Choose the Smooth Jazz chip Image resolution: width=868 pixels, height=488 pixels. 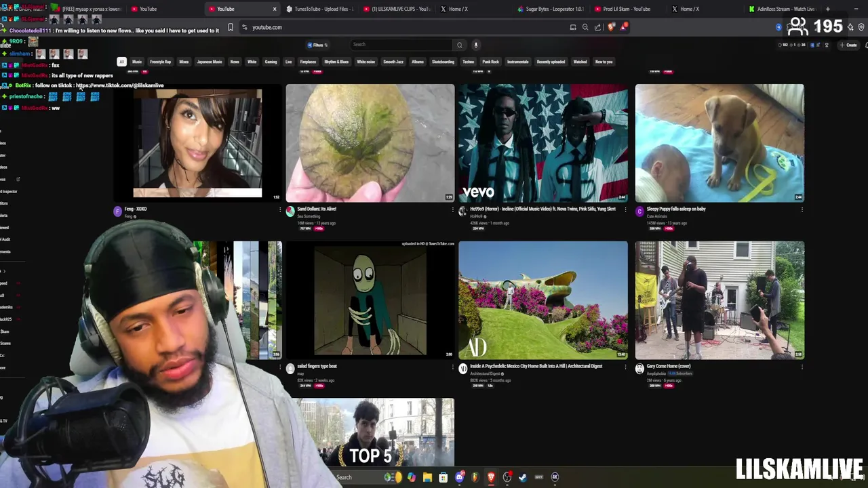[393, 62]
